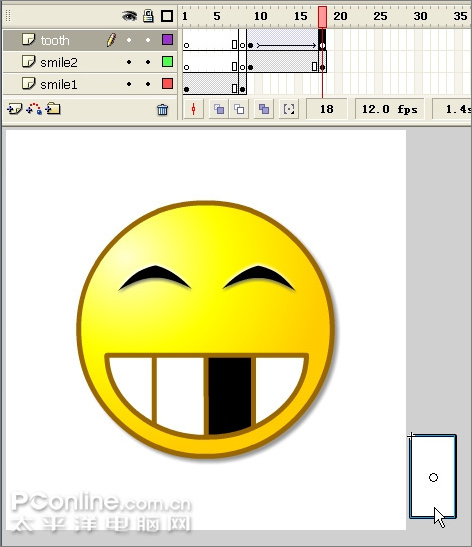The width and height of the screenshot is (472, 547).
Task: Select the smile1 layer
Action: tap(59, 84)
